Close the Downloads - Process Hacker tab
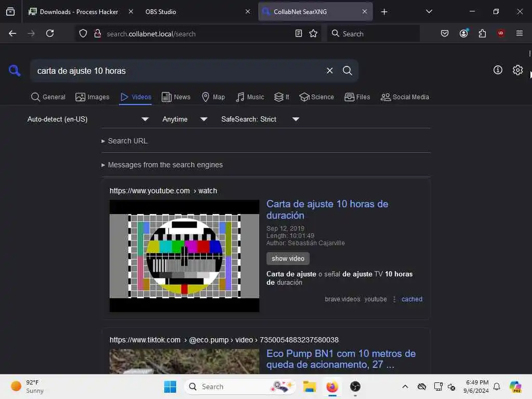Screen dimensions: 532x399 point(130,11)
